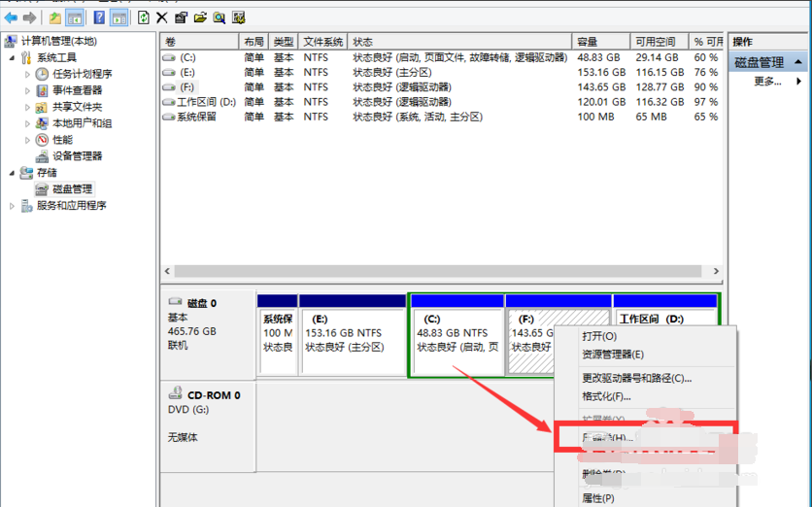Screen dimensions: 812x507
Task: Select the 本地用户和组 icon in tree
Action: coord(42,123)
